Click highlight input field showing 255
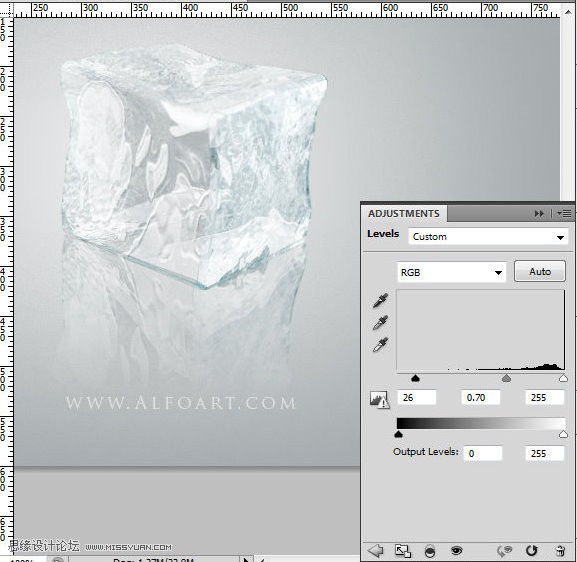577x562 pixels. (544, 397)
